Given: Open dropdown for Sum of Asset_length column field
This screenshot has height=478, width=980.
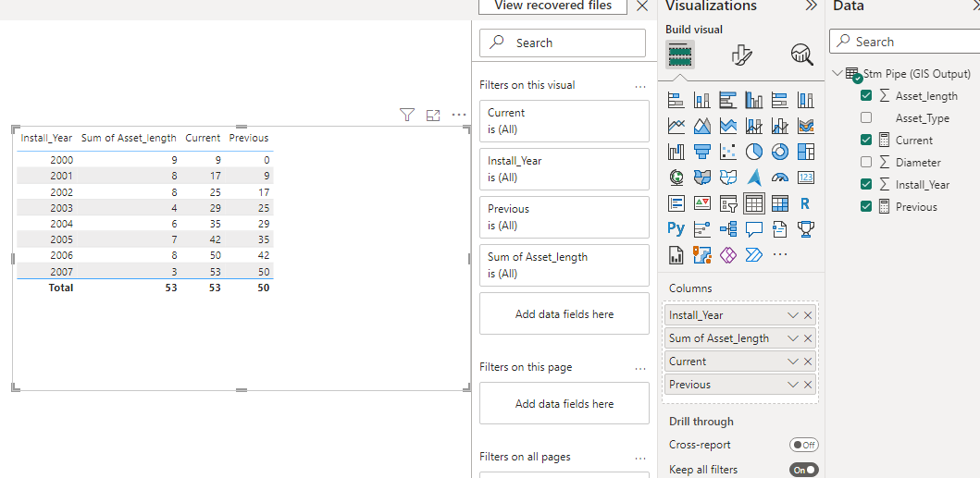Looking at the screenshot, I should [793, 338].
